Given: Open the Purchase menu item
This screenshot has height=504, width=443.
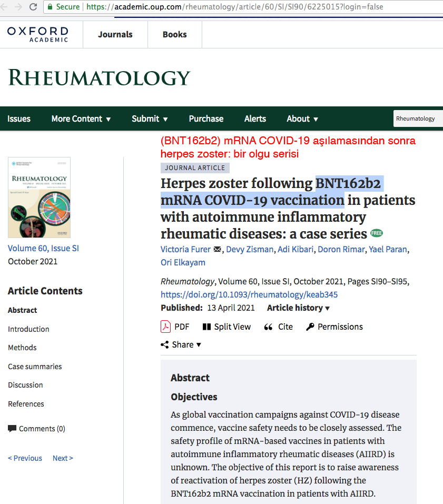Looking at the screenshot, I should [x=206, y=118].
